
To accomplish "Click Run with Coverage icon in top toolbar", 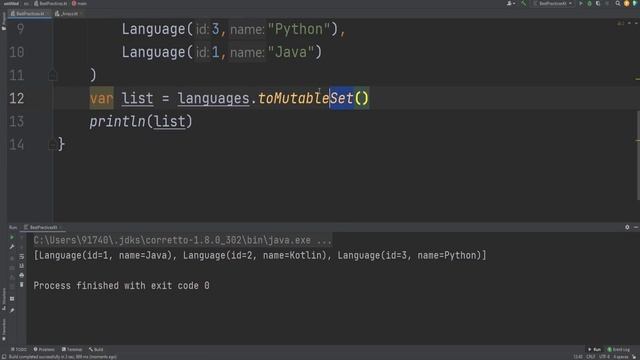I will click(x=598, y=4).
